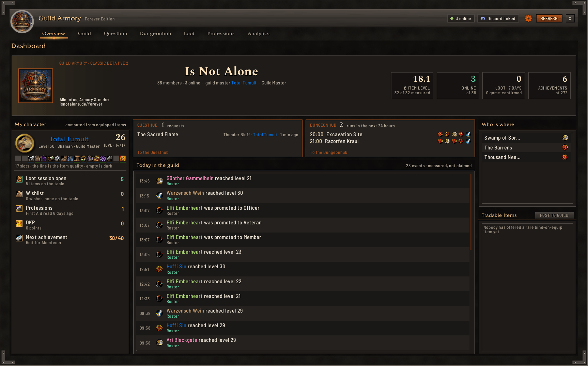Click the DKP row icon
Image resolution: width=588 pixels, height=366 pixels.
coord(19,223)
